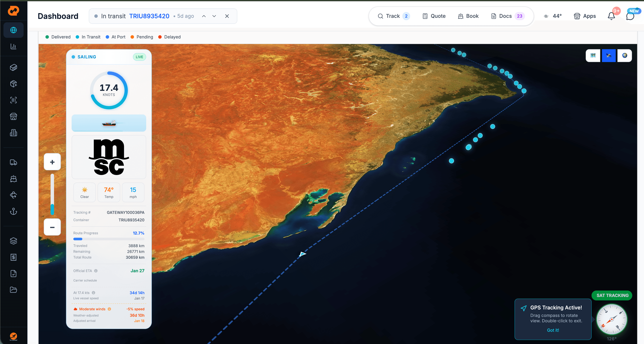Open the truck shipments icon
The height and width of the screenshot is (344, 644).
14,162
